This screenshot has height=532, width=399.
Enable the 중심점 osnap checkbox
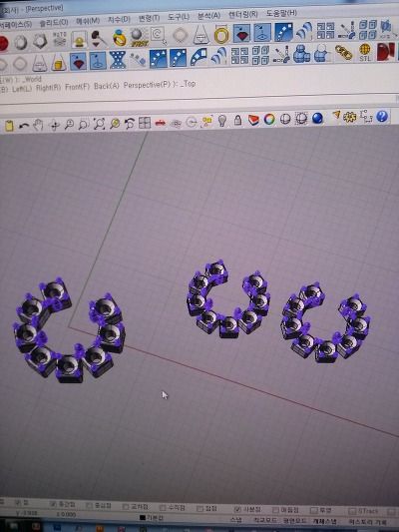tap(89, 505)
